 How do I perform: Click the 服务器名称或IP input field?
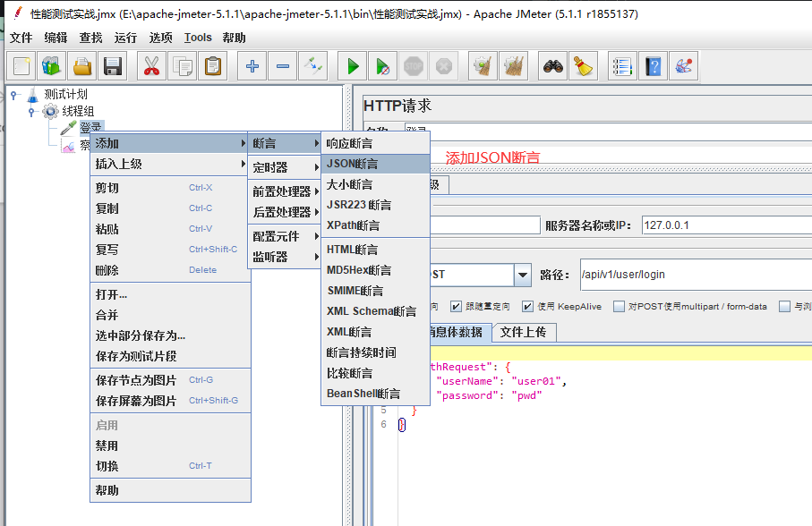[727, 225]
